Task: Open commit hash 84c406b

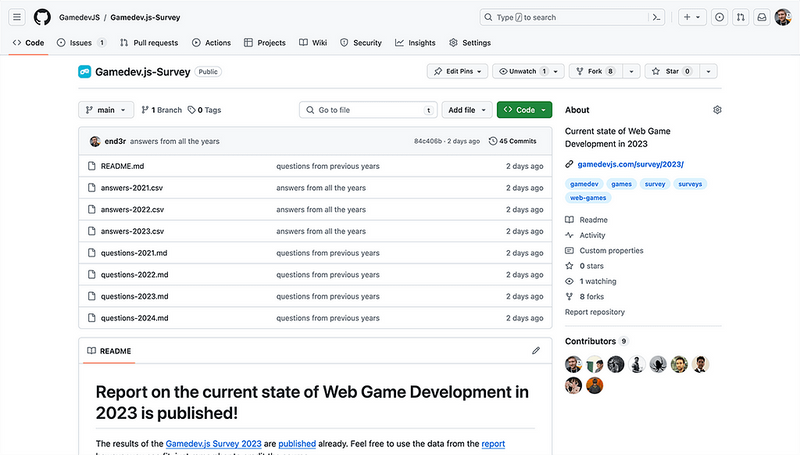Action: (x=428, y=141)
